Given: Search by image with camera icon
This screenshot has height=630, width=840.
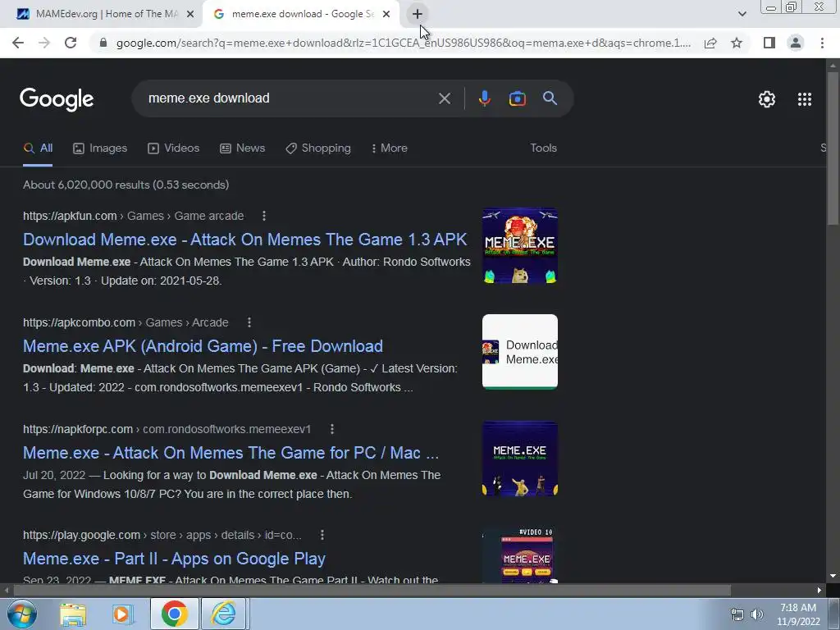Looking at the screenshot, I should (x=517, y=98).
